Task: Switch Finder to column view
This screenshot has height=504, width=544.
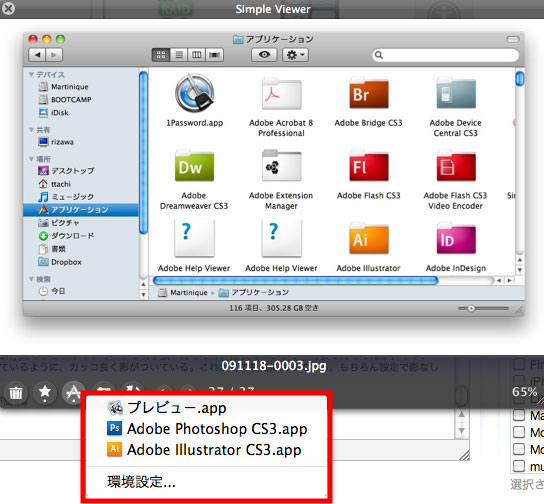Action: 197,55
